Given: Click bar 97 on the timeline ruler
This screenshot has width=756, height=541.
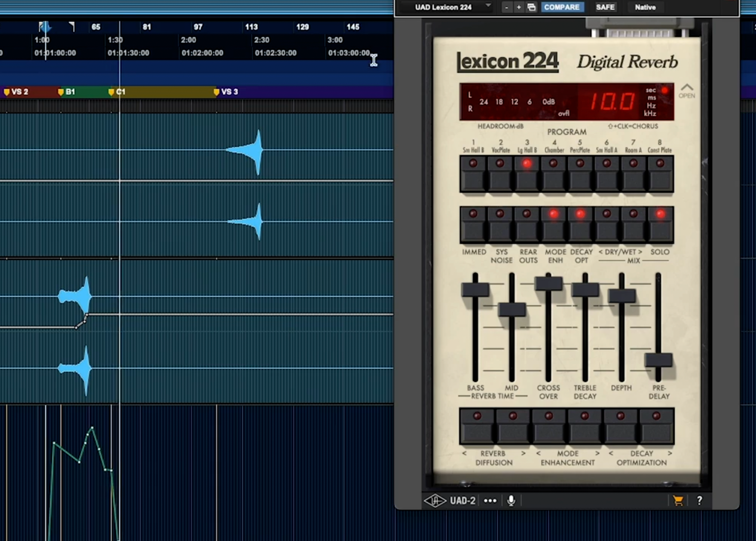Looking at the screenshot, I should [x=198, y=27].
